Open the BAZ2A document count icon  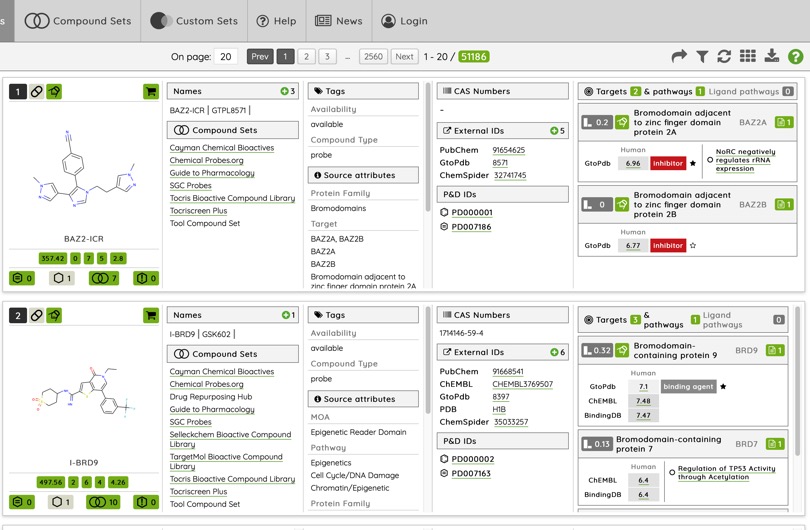(784, 122)
